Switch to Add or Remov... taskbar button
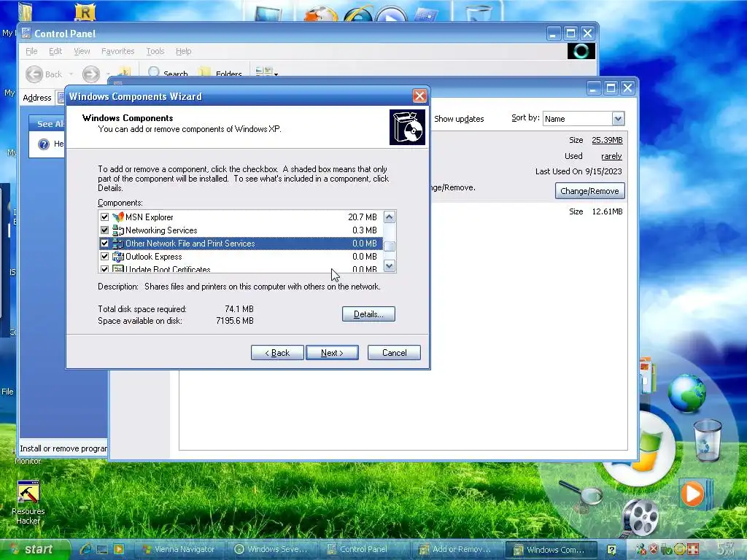This screenshot has width=747, height=560. click(455, 550)
